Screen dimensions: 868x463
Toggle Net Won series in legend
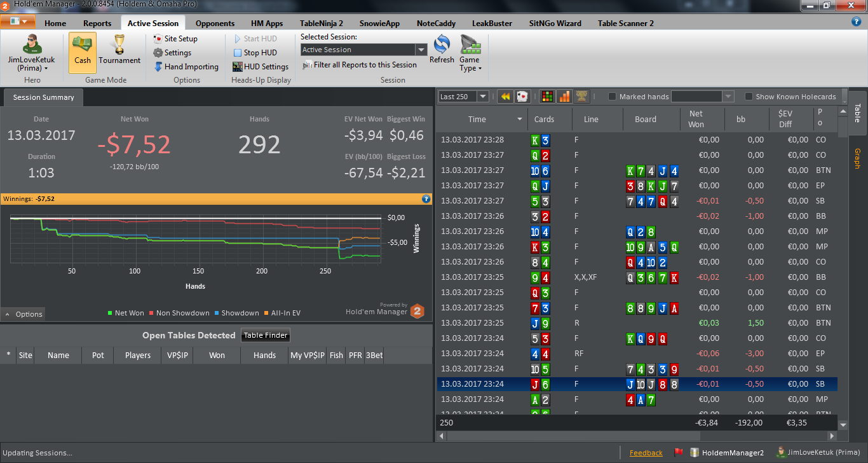click(126, 313)
